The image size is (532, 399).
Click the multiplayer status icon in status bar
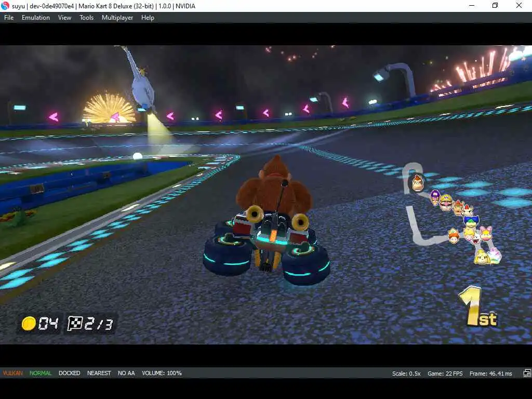[x=527, y=373]
